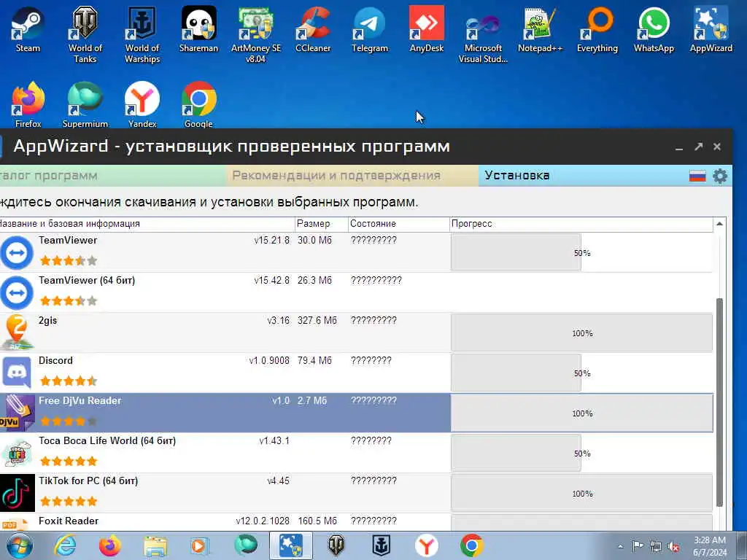This screenshot has height=560, width=747.
Task: Open Windows Media Player in taskbar
Action: [199, 545]
